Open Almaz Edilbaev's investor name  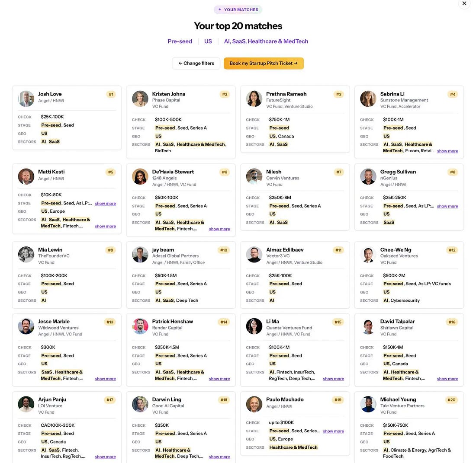[285, 250]
